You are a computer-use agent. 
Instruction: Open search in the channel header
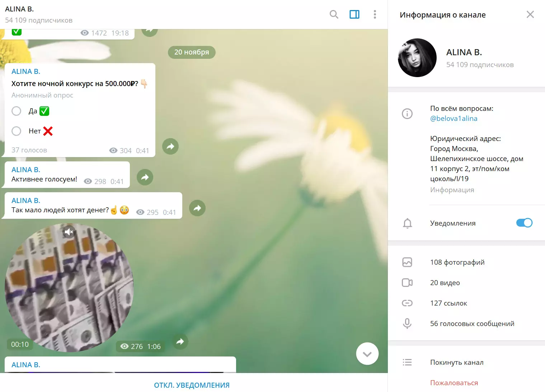pos(334,14)
